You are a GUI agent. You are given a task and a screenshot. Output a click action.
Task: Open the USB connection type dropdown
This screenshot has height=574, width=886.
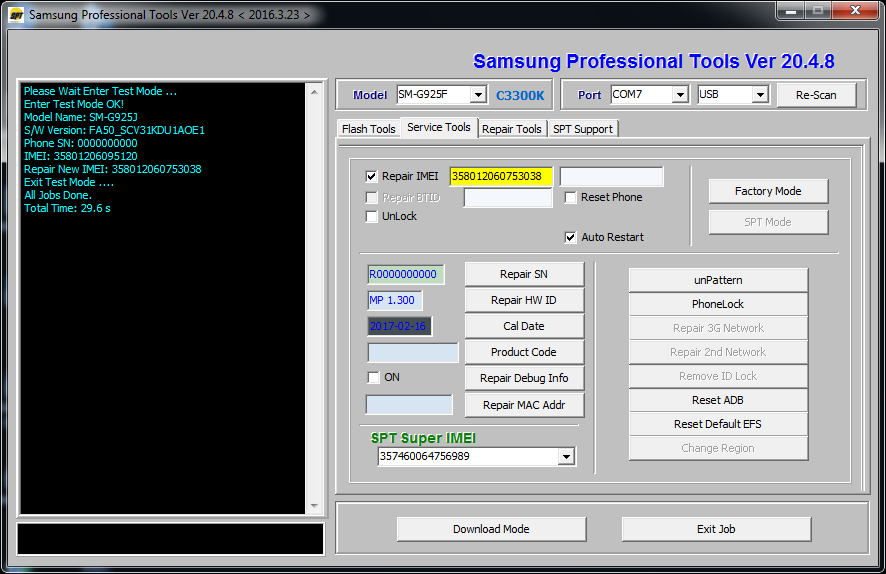(x=761, y=95)
